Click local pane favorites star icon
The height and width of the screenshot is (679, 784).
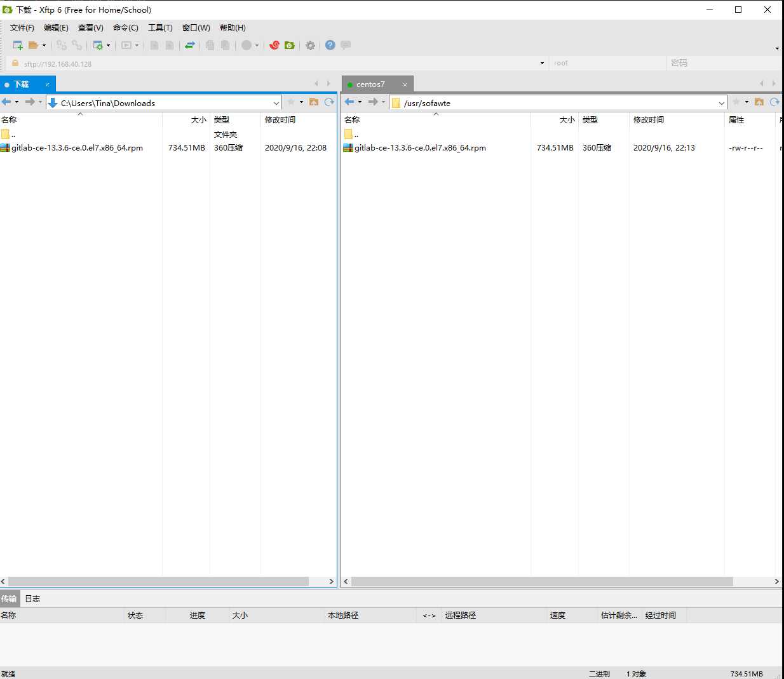(x=291, y=102)
